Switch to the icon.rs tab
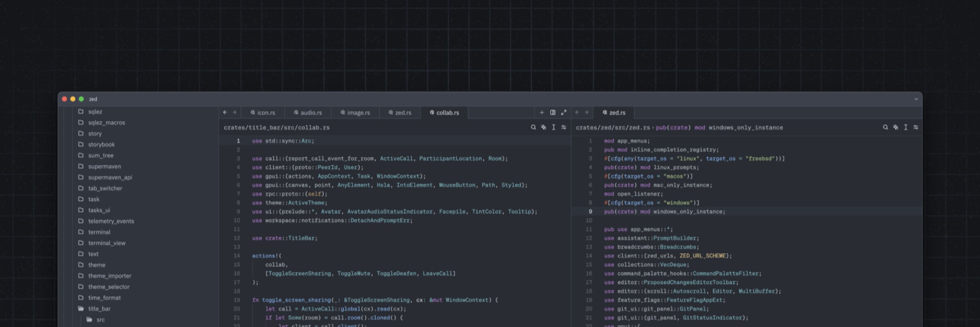The height and width of the screenshot is (327, 980). pyautogui.click(x=263, y=113)
